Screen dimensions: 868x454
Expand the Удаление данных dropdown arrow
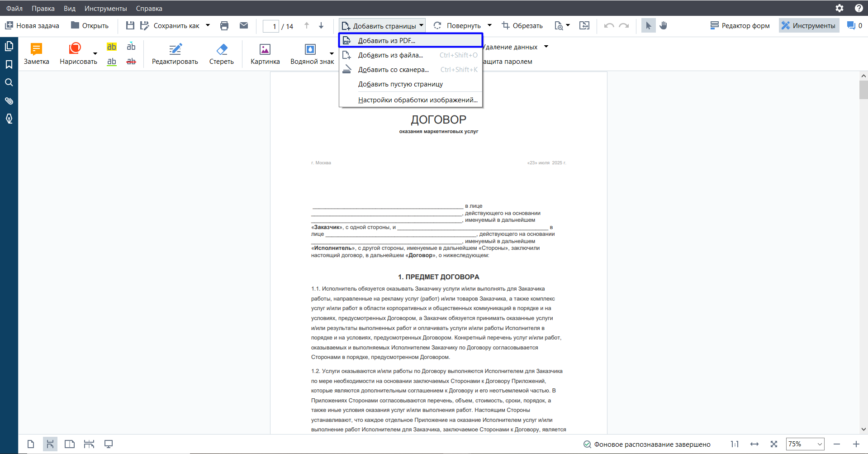point(546,47)
